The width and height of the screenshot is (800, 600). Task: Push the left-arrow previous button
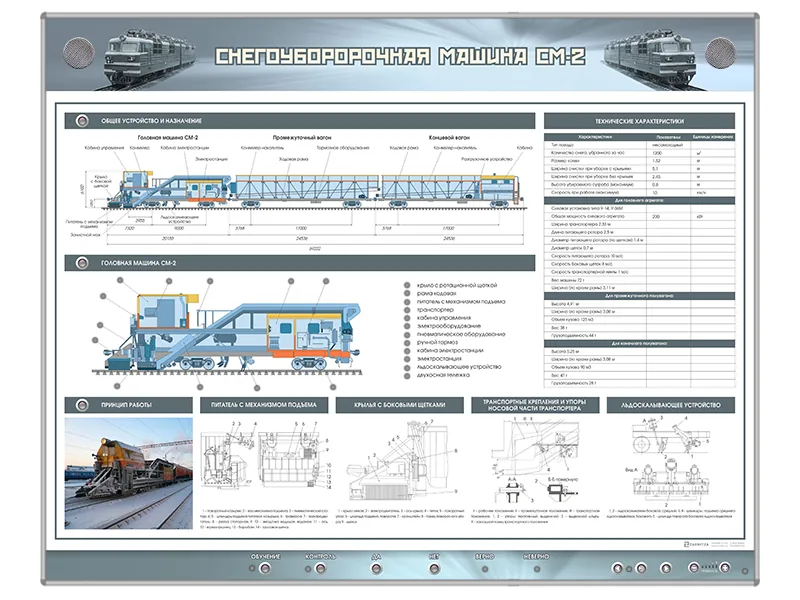(x=617, y=568)
